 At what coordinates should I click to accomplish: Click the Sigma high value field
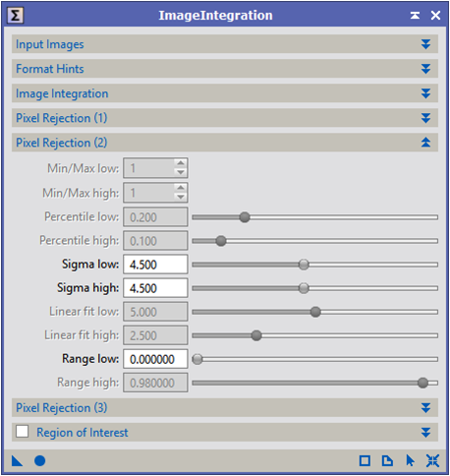[155, 288]
